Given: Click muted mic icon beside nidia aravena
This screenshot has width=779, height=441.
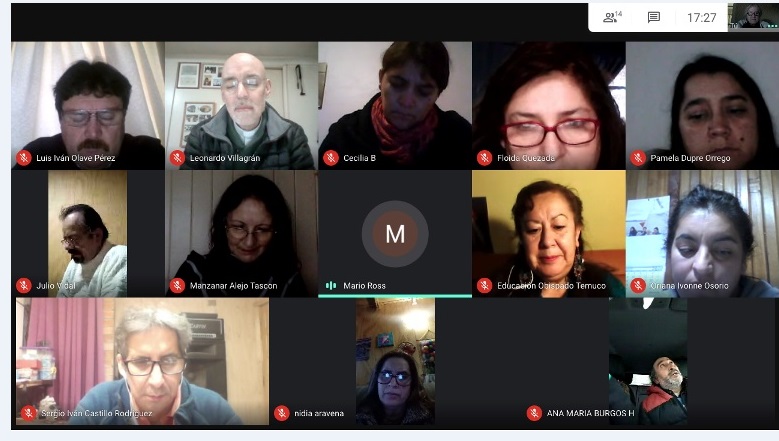Looking at the screenshot, I should pos(282,413).
